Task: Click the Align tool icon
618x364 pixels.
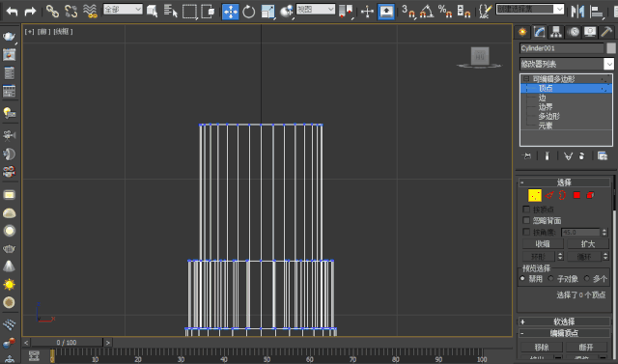Action: tap(597, 11)
